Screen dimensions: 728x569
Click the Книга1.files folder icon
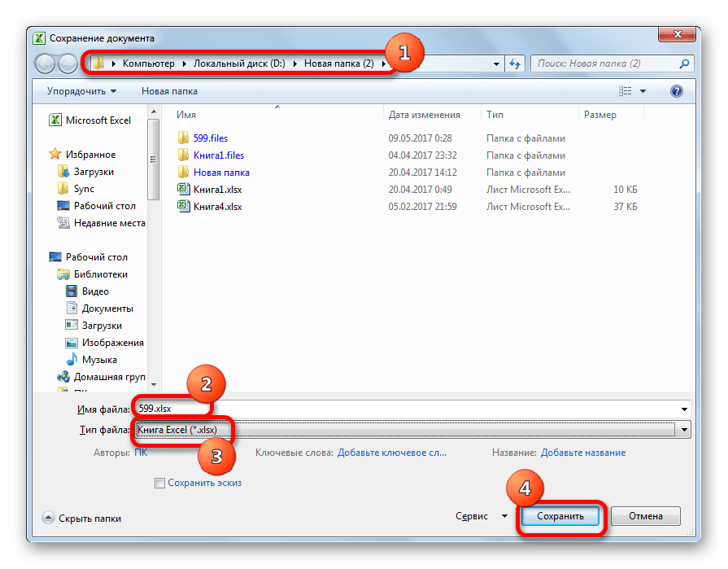[183, 155]
